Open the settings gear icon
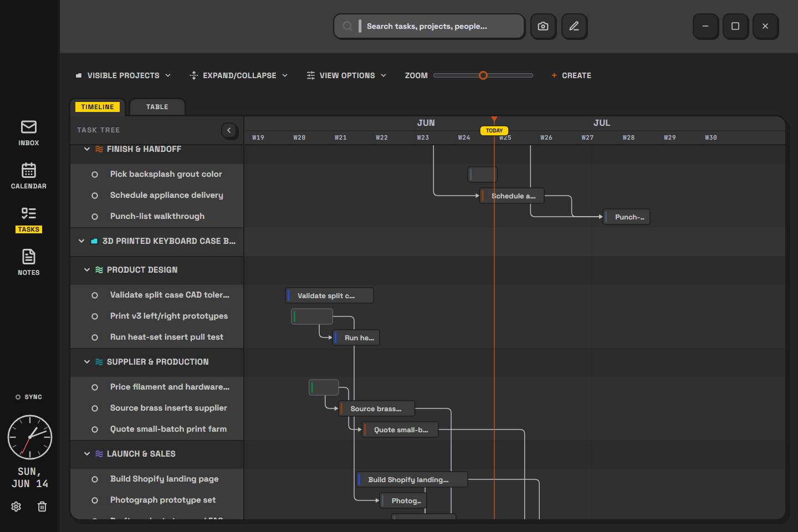798x532 pixels. tap(16, 507)
